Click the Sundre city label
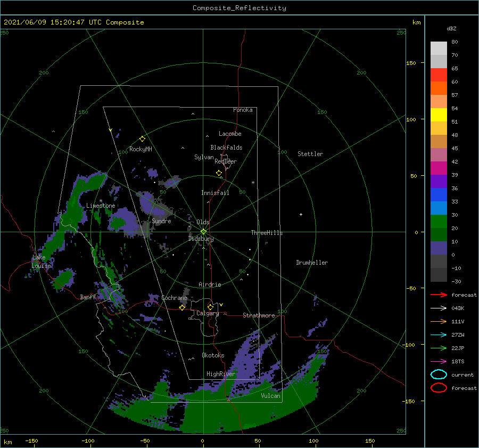 [x=161, y=221]
